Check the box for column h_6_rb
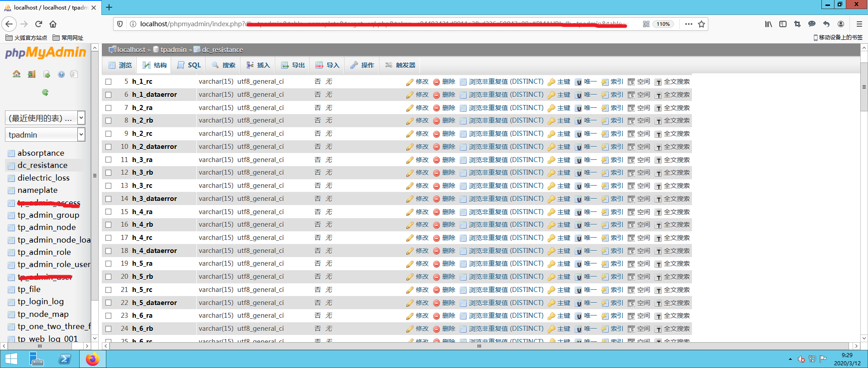868x368 pixels. point(109,329)
